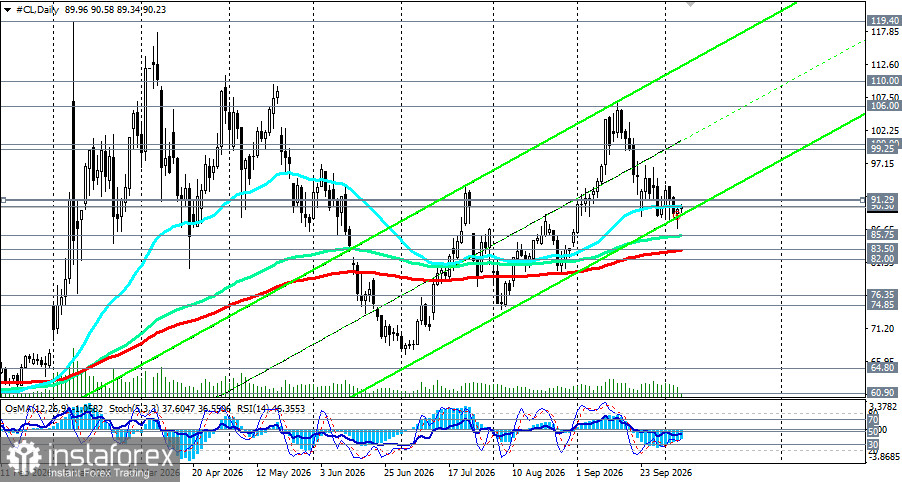Click the 102.25 price axis value

[x=885, y=130]
